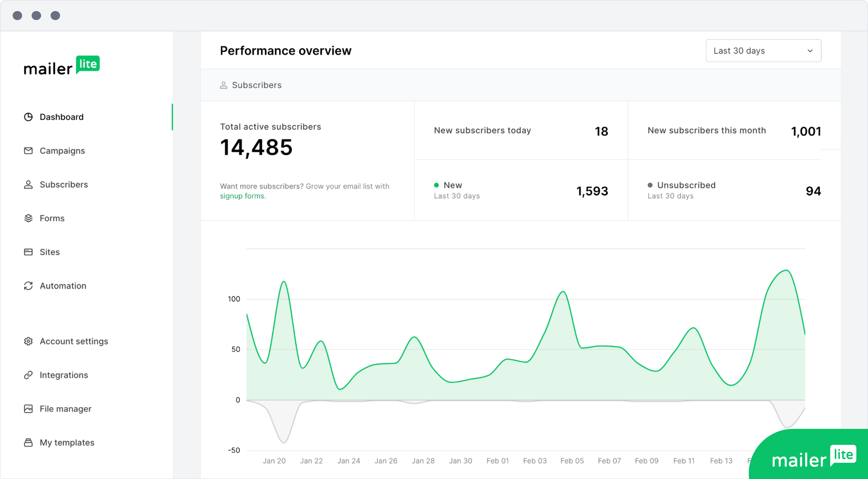868x479 pixels.
Task: Click the Account settings gear icon
Action: click(x=29, y=341)
